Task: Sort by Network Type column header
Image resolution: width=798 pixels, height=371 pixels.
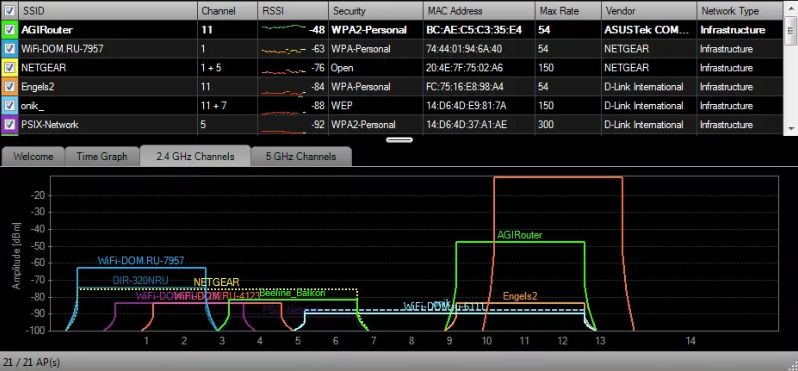Action: 740,11
